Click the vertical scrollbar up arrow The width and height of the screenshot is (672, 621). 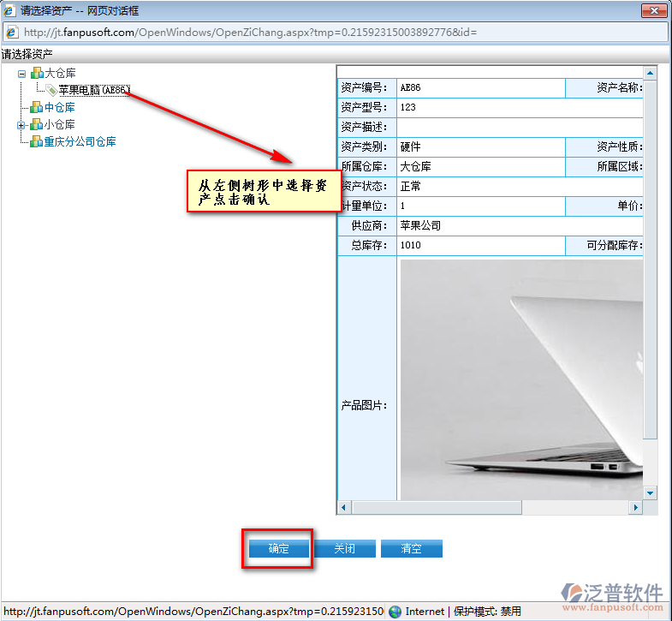coord(650,74)
